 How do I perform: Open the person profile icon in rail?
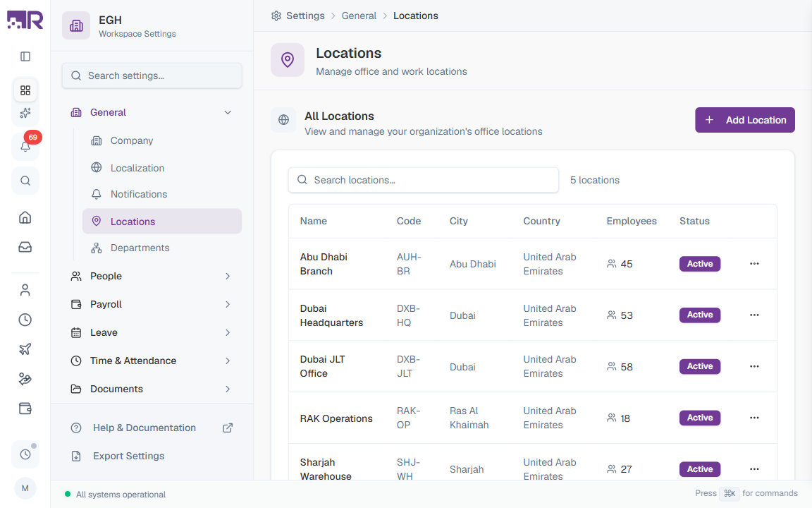pyautogui.click(x=25, y=290)
